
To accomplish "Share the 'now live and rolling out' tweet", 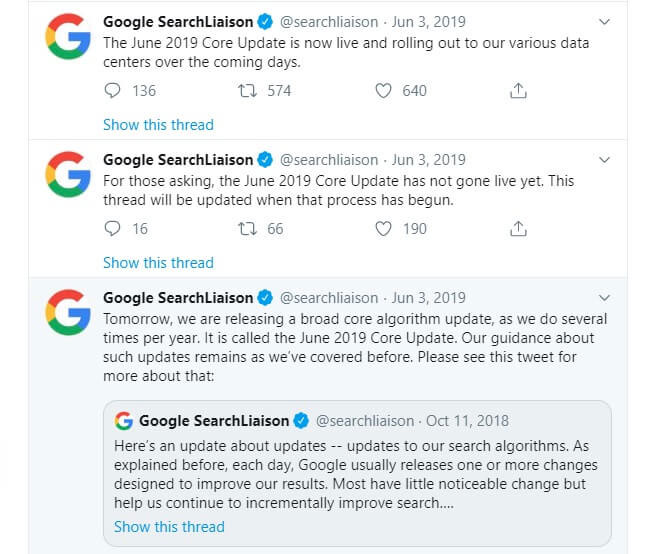I will [518, 90].
